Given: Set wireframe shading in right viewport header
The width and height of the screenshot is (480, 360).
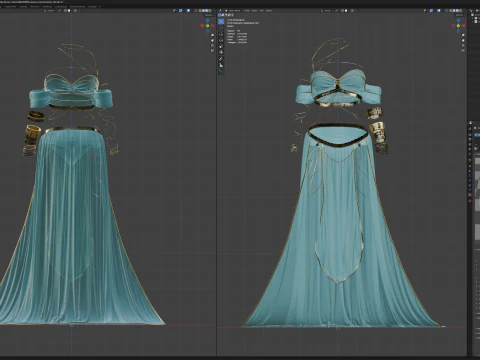Looking at the screenshot, I should 451,10.
